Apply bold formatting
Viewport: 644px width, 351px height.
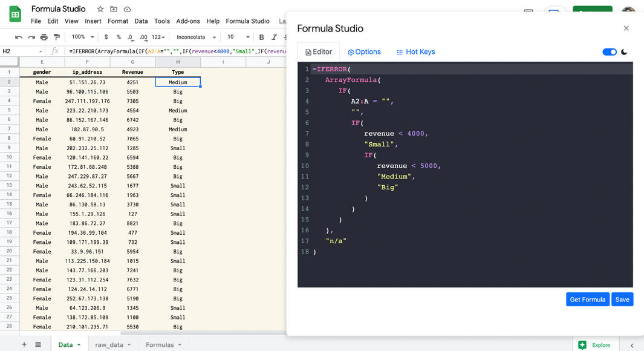pyautogui.click(x=261, y=37)
